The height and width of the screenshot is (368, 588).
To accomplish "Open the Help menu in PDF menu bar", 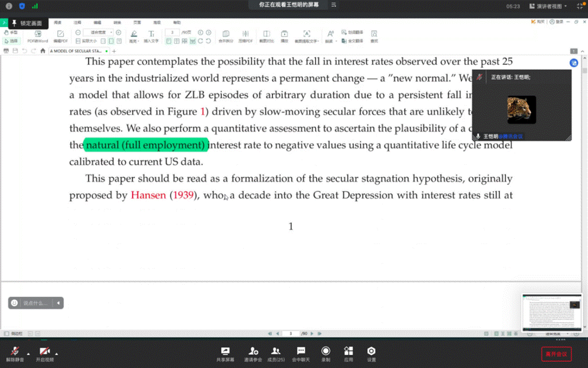I will tap(177, 22).
